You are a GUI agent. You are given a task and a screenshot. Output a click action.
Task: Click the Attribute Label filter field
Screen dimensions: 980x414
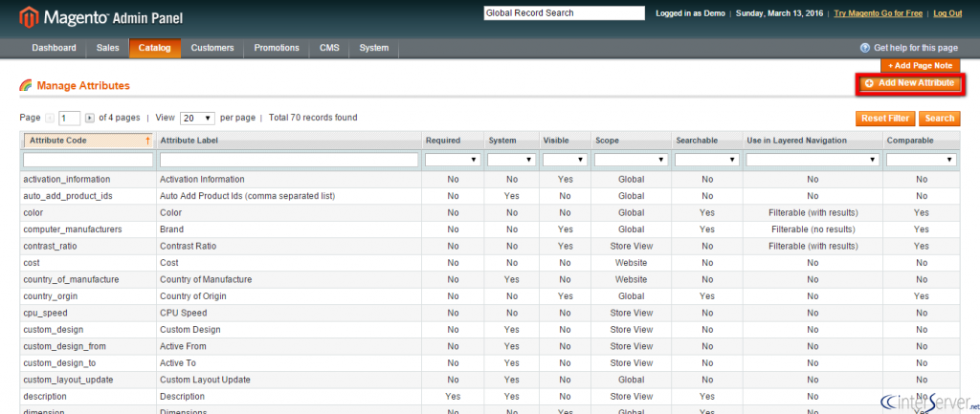[289, 161]
